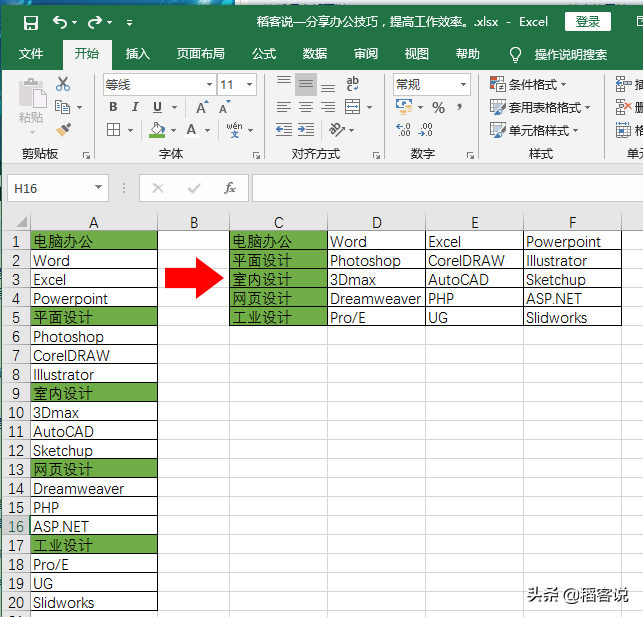The image size is (643, 617).
Task: Click the cancel X button in formula bar
Action: pos(158,188)
